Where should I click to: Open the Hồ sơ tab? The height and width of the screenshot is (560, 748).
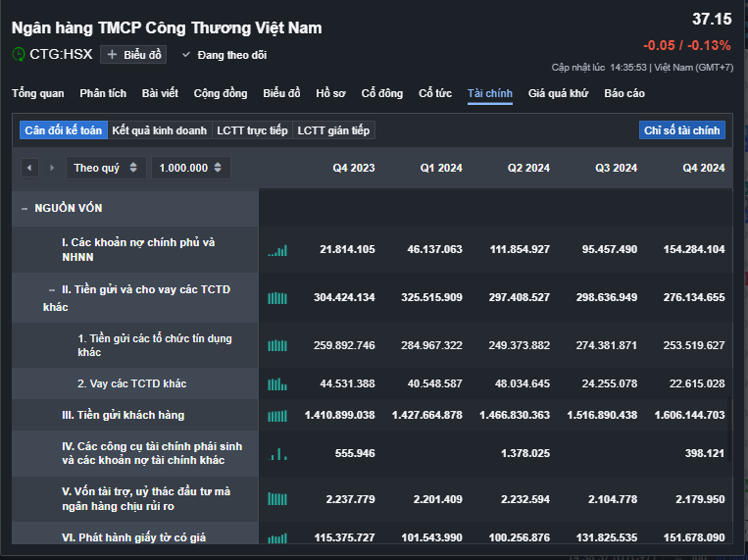[330, 93]
